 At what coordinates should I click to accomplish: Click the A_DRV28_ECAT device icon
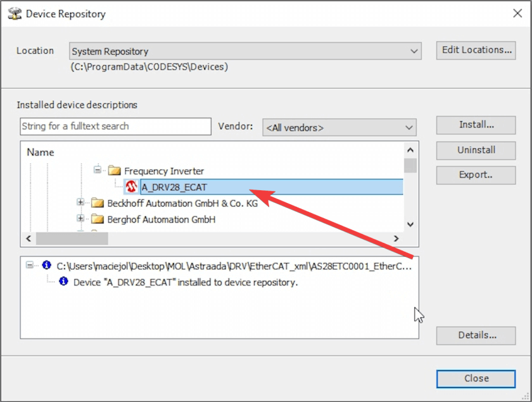coord(131,186)
